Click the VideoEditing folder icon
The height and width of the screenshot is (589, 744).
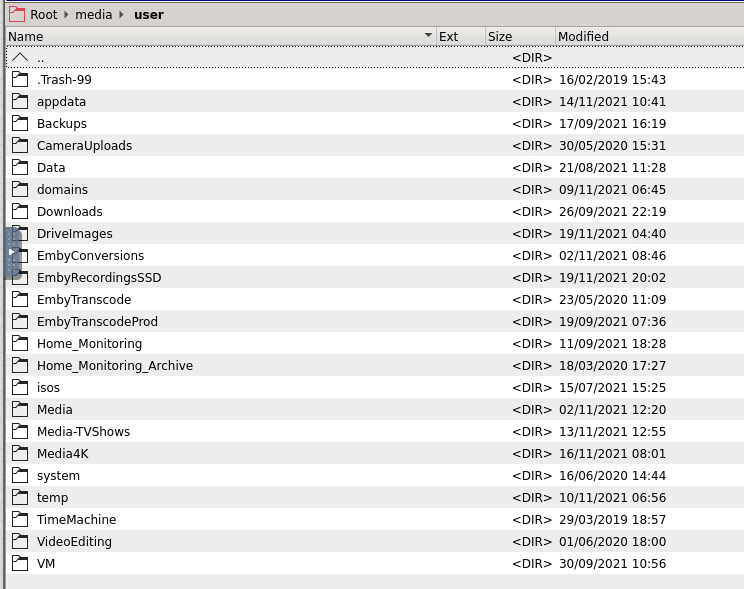[x=19, y=541]
